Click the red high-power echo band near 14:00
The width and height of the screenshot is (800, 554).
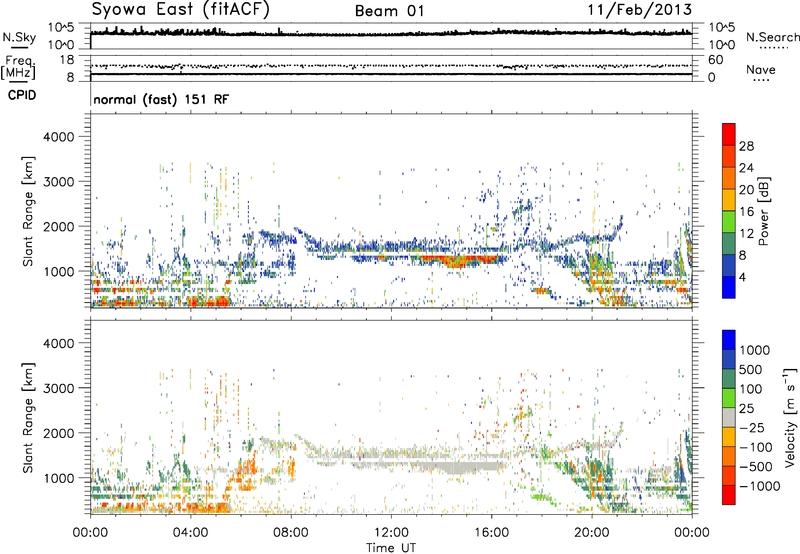pyautogui.click(x=458, y=261)
